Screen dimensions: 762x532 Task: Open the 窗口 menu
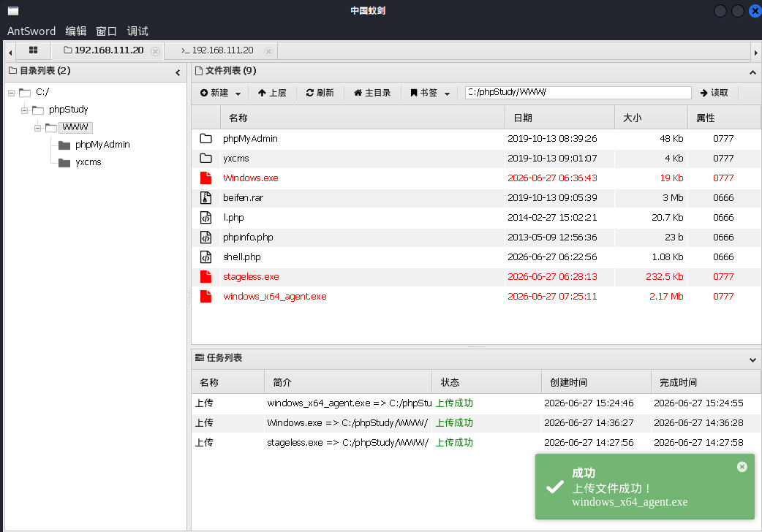coord(107,31)
